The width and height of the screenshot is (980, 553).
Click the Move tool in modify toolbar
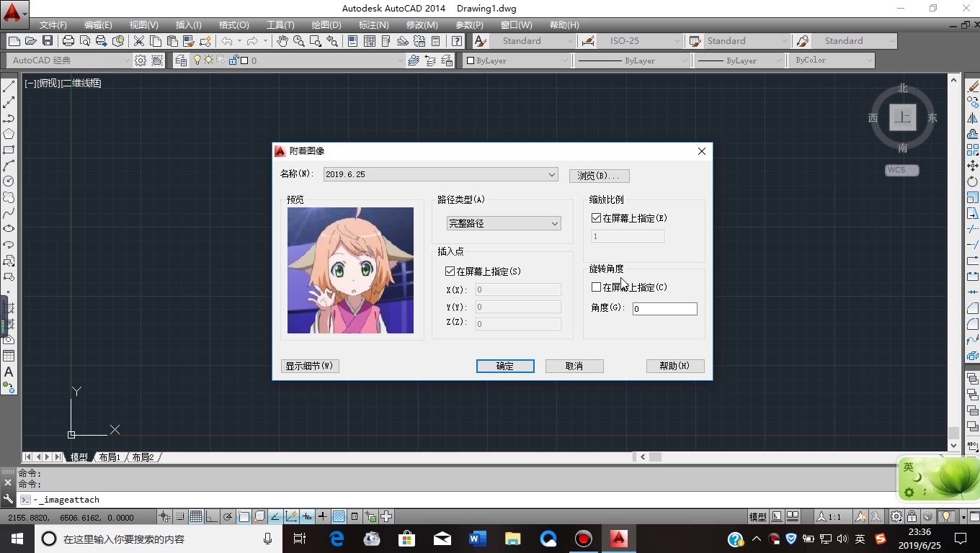point(973,166)
